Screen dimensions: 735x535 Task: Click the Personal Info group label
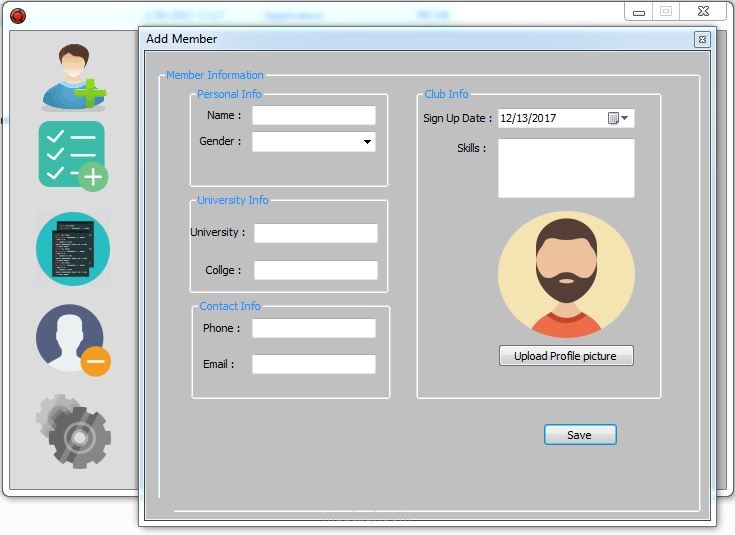point(229,94)
